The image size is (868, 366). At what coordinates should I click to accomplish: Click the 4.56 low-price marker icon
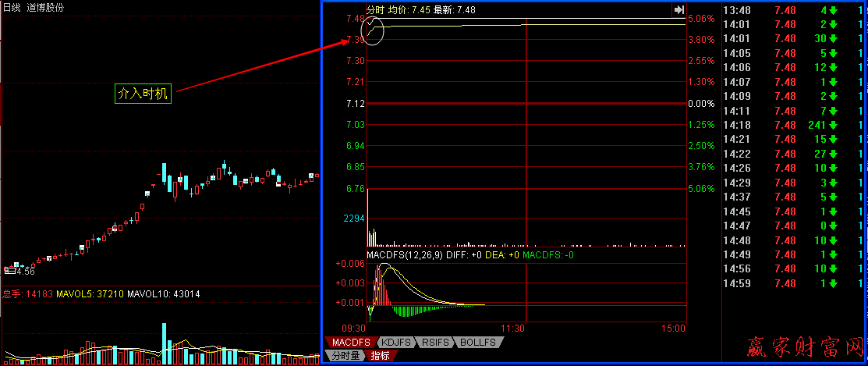coord(10,271)
